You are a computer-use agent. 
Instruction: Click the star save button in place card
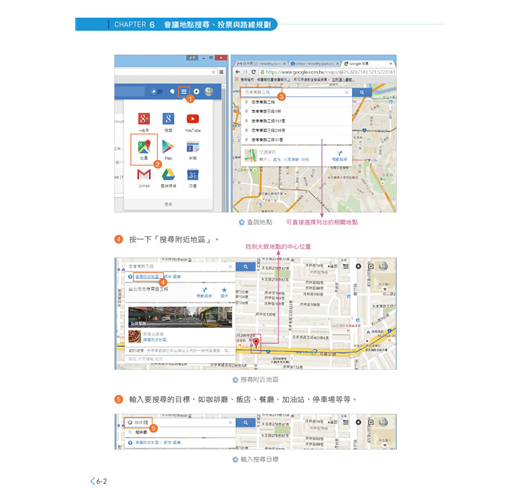point(224,292)
